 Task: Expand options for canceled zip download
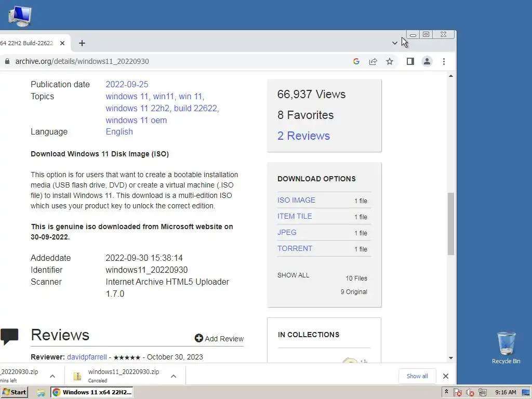(174, 376)
